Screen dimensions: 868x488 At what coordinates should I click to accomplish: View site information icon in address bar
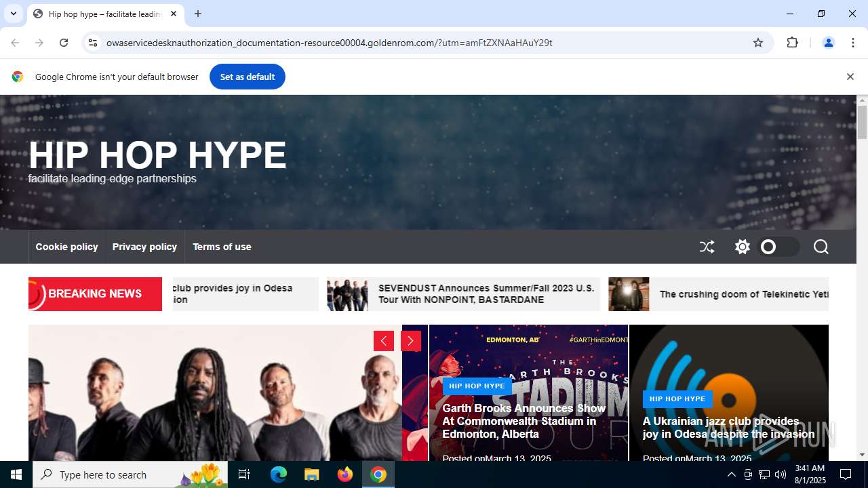93,43
